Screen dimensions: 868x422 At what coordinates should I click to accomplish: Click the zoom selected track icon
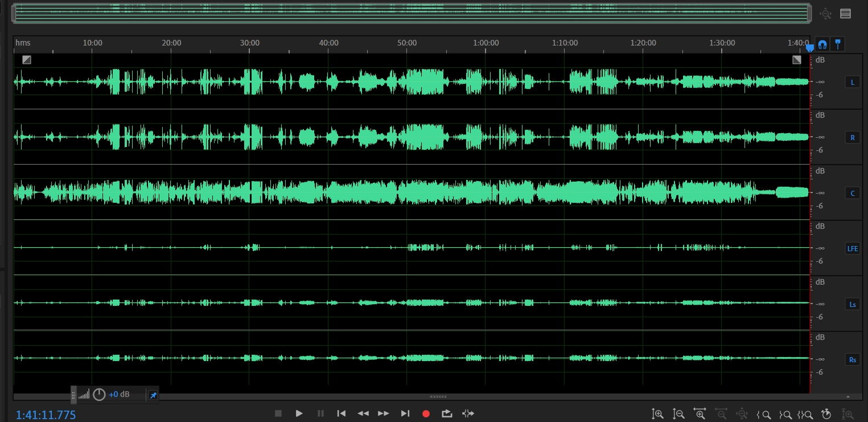coord(848,415)
